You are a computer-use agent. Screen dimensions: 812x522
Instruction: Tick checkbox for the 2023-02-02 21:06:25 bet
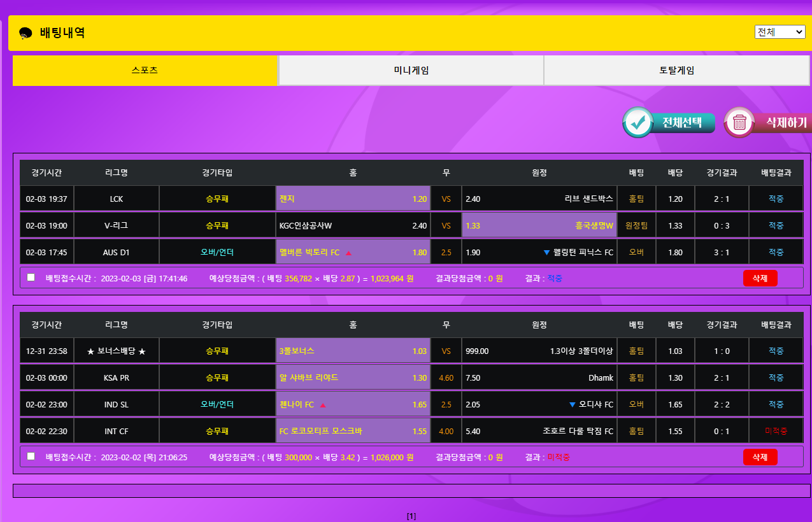point(31,456)
